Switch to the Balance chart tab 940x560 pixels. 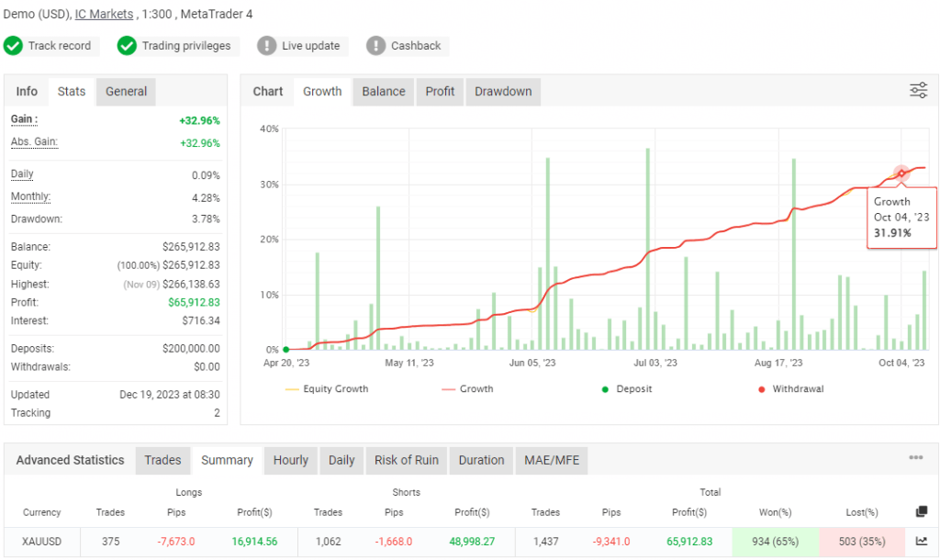[x=383, y=91]
